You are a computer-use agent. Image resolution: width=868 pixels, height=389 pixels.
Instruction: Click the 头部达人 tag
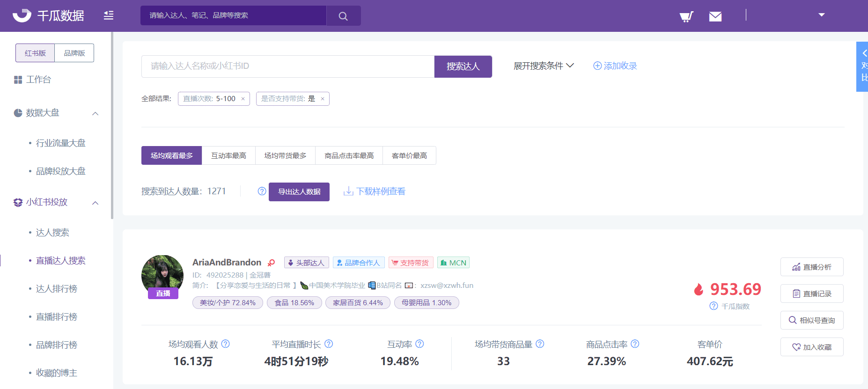[x=307, y=263]
